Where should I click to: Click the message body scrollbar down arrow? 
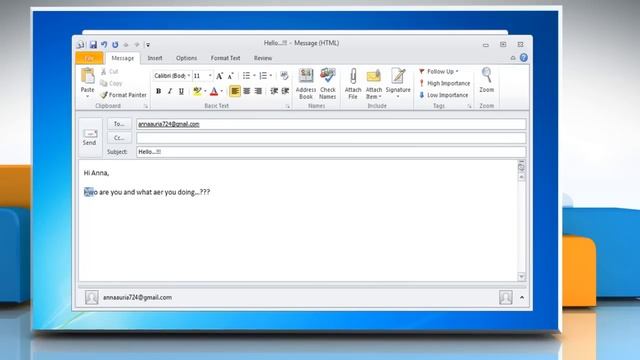521,277
